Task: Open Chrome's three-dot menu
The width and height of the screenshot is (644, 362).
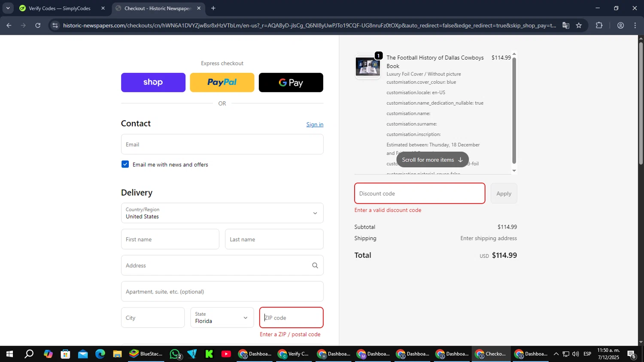Action: (635, 25)
